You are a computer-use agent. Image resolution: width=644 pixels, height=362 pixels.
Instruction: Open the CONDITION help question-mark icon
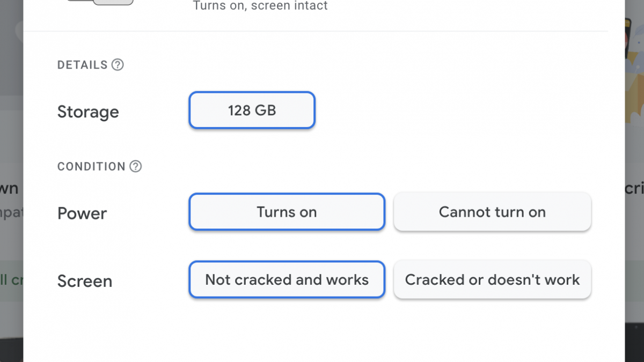coord(136,166)
